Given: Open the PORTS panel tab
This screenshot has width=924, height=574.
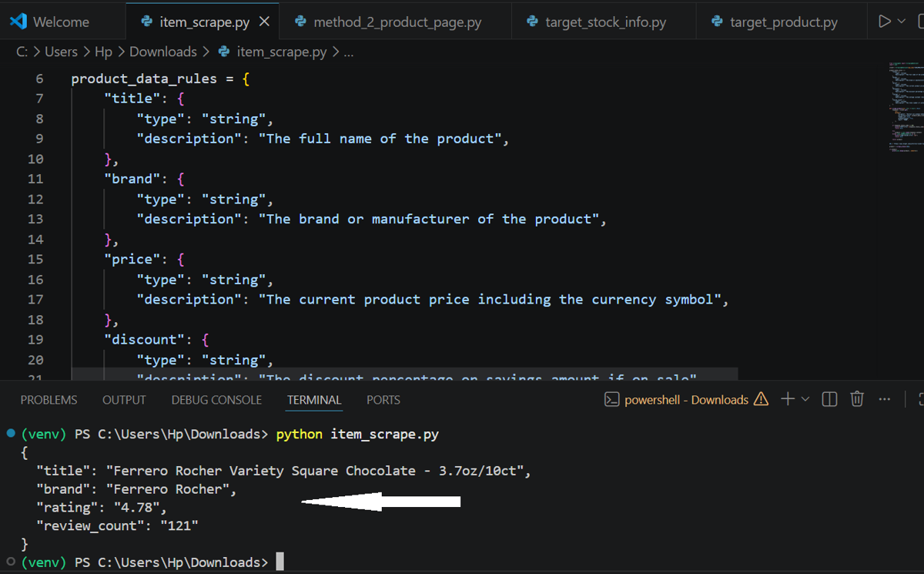Looking at the screenshot, I should 383,400.
